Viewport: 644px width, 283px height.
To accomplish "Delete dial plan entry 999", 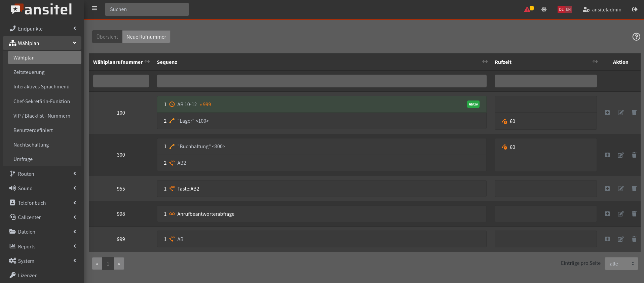I will click(634, 239).
